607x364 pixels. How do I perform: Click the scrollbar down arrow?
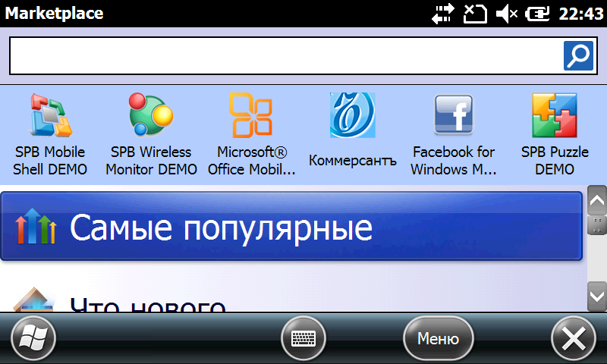coord(596,297)
